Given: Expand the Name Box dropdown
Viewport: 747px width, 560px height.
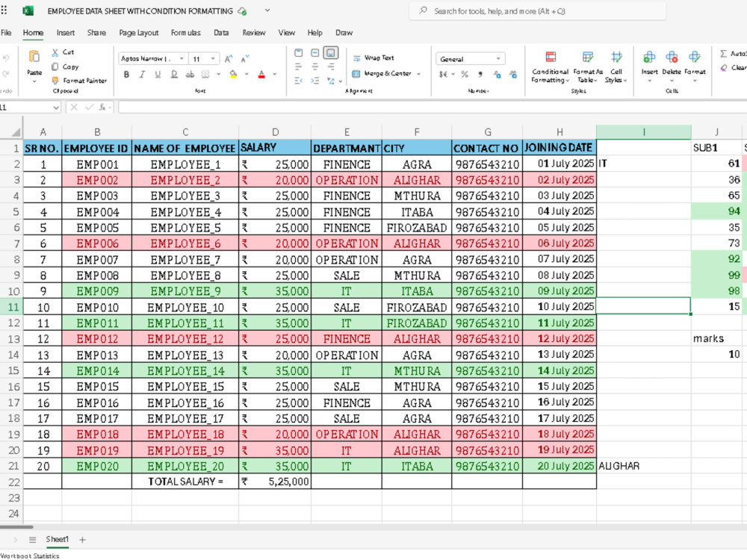Looking at the screenshot, I should tap(56, 108).
